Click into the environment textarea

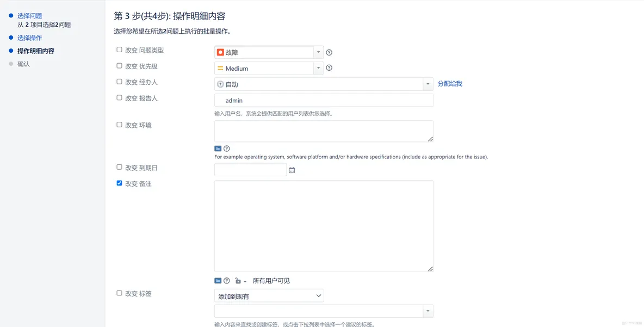[324, 131]
